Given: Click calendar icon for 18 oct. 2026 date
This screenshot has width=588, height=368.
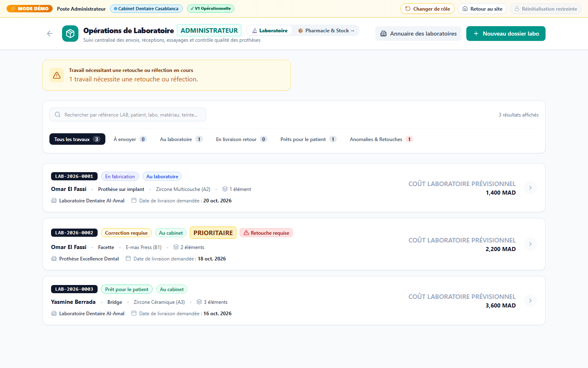Looking at the screenshot, I should [128, 259].
